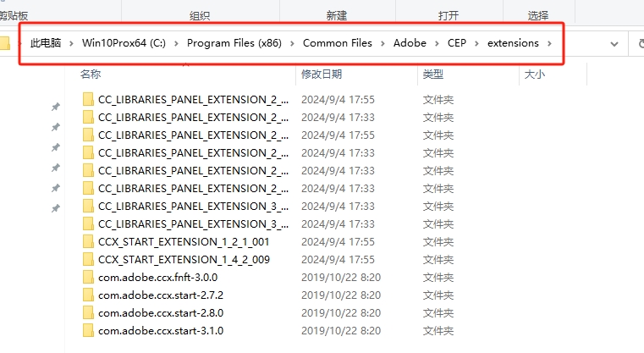
Task: Expand the chevron after Common Files in breadcrumb
Action: pos(383,43)
